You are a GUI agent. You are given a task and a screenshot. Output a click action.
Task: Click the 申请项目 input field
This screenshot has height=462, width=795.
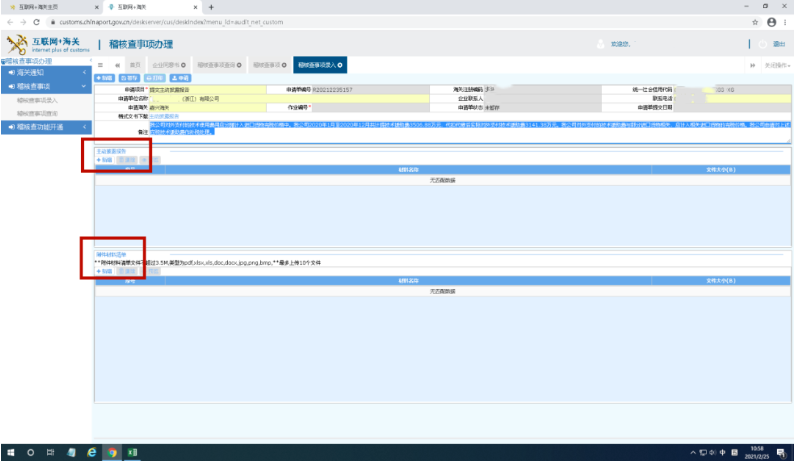pos(207,90)
